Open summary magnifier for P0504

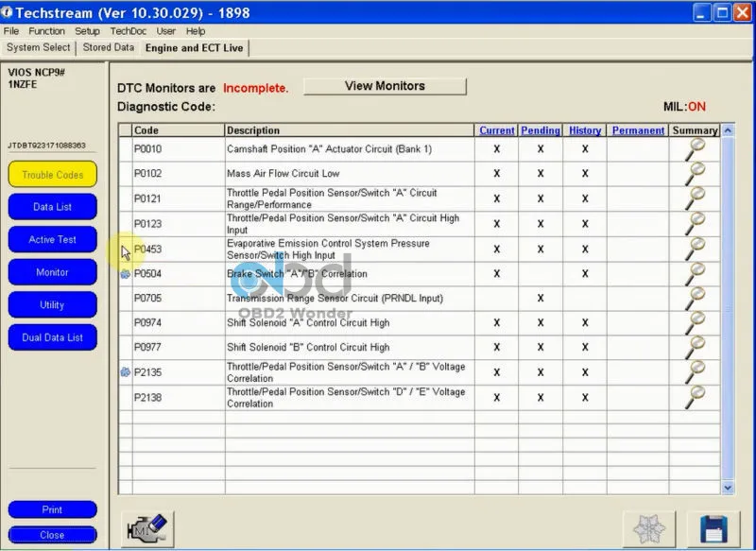(695, 274)
